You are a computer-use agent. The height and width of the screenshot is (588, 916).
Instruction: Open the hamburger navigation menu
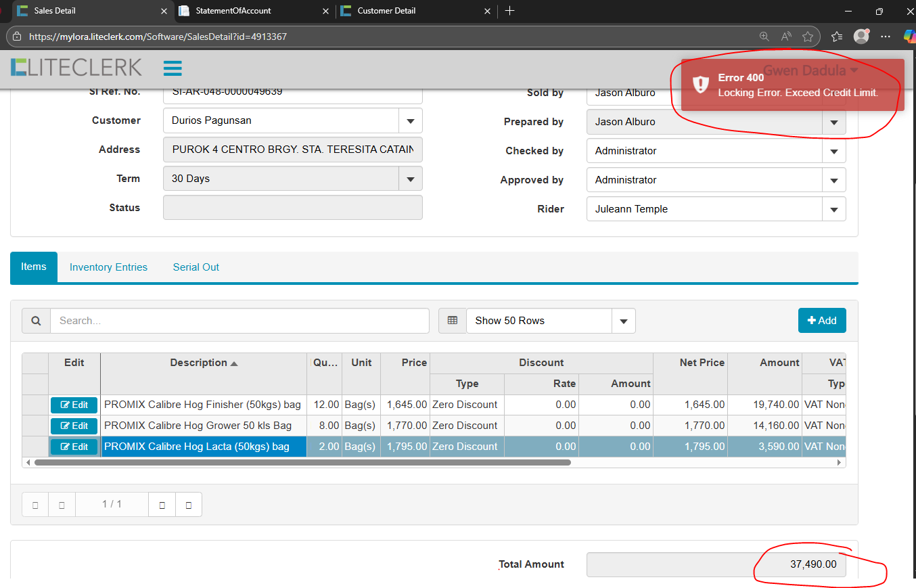[x=173, y=68]
